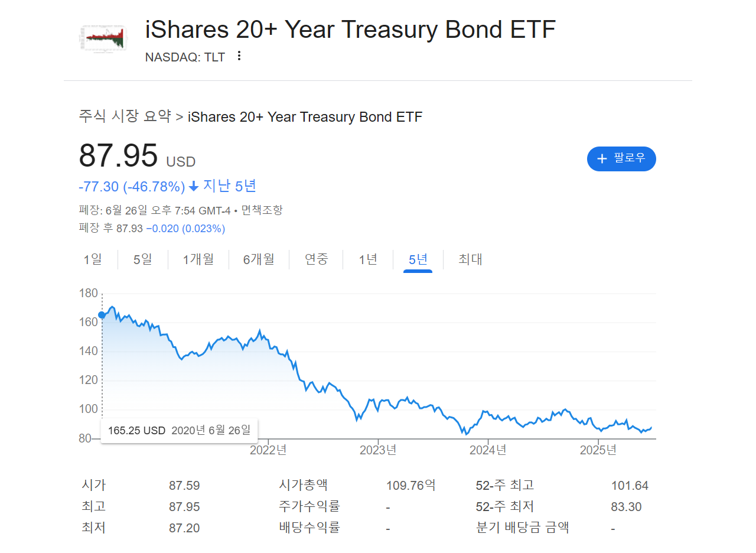756x553 pixels.
Task: Switch chart to 1개월 range
Action: (x=198, y=259)
